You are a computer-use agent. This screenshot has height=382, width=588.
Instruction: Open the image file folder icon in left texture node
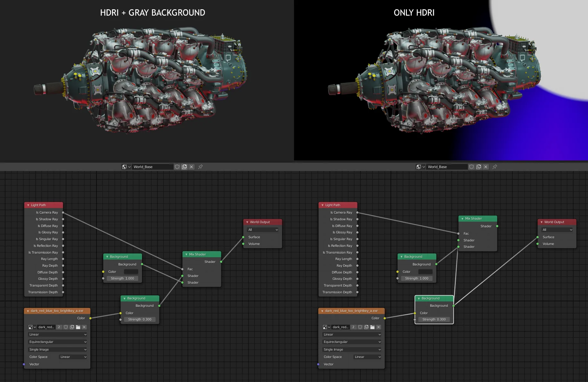78,327
